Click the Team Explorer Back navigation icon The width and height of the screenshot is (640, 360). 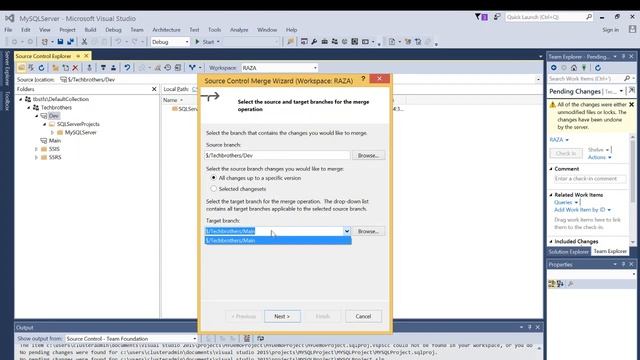coord(553,68)
